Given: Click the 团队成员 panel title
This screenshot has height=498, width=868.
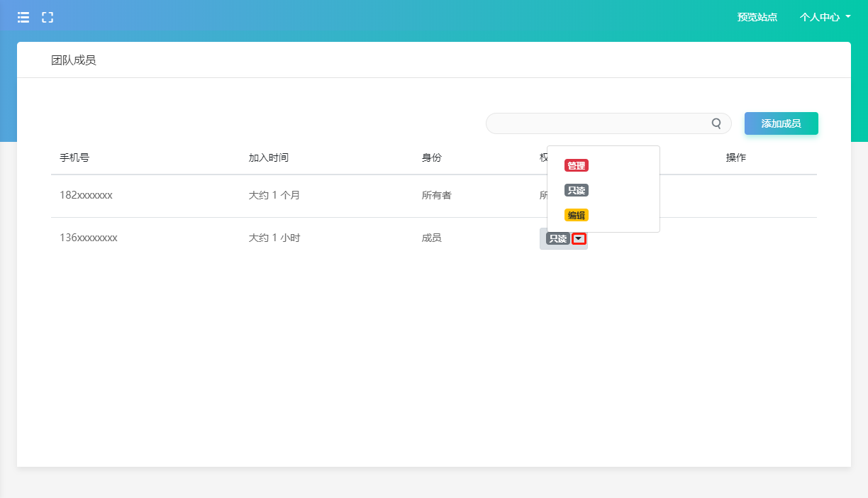Looking at the screenshot, I should [x=73, y=60].
